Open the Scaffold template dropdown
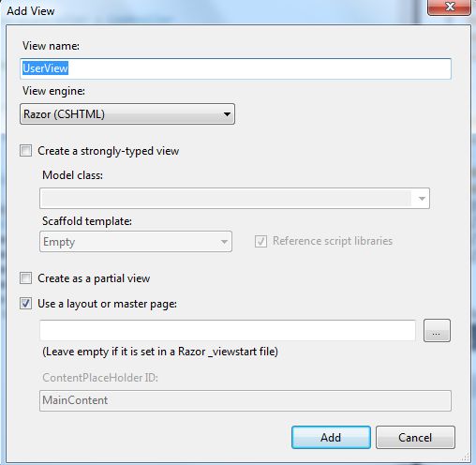 (136, 242)
